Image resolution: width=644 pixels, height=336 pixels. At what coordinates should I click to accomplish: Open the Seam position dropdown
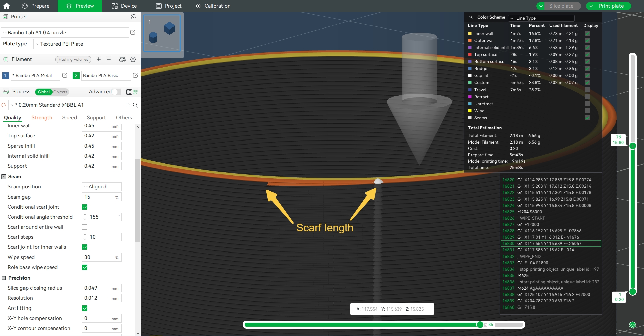pyautogui.click(x=101, y=187)
